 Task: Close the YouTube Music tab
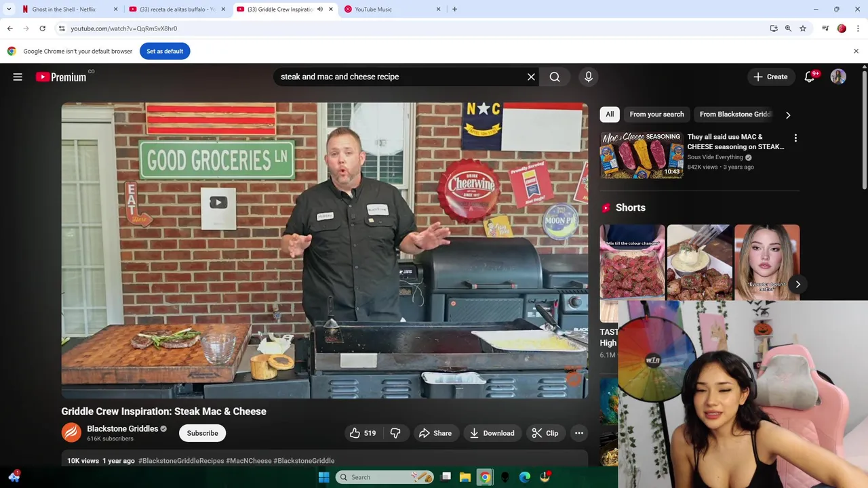[438, 9]
